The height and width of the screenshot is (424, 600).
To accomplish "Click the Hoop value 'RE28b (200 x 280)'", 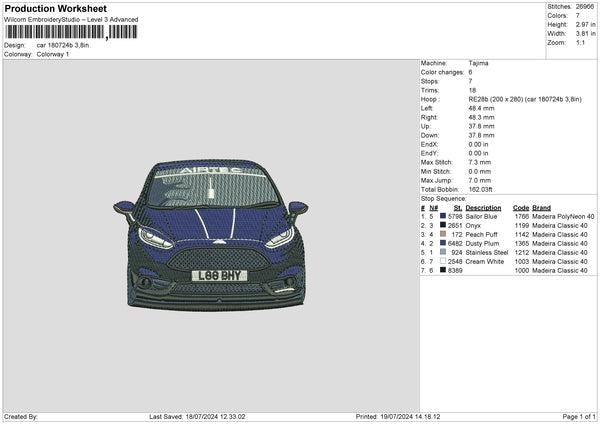I will (496, 99).
